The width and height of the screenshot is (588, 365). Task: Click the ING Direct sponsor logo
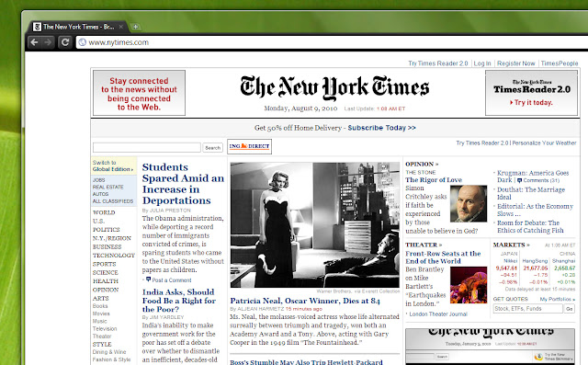pos(249,146)
